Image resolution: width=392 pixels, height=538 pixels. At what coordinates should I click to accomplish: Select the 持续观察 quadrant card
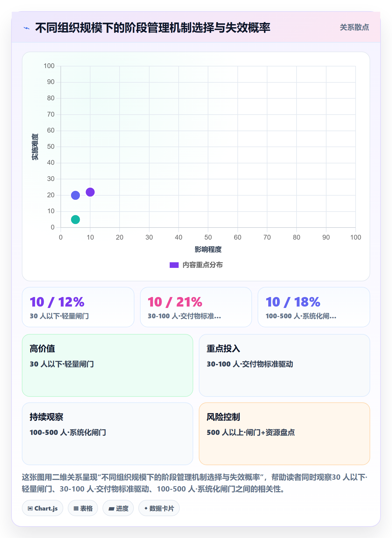coord(108,434)
